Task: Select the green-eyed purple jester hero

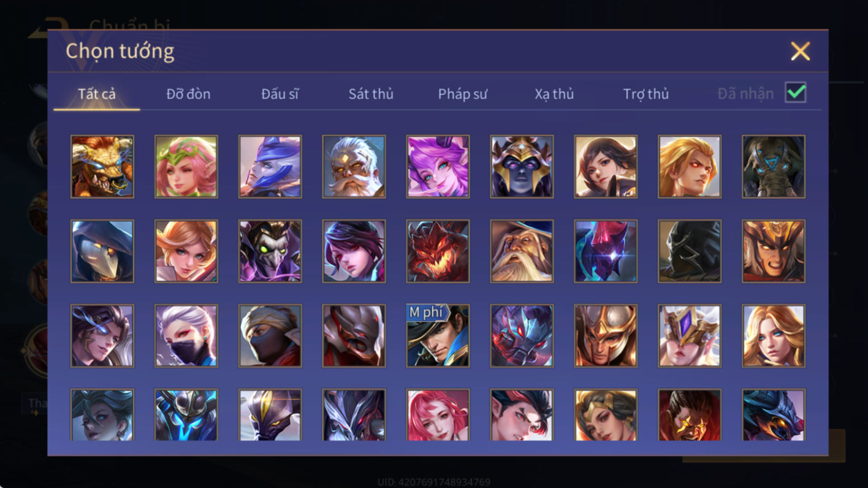Action: 270,251
